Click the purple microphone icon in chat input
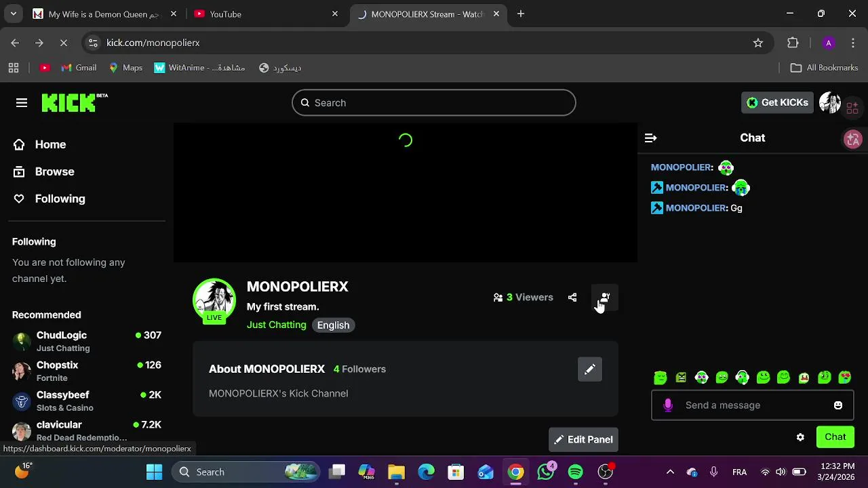Image resolution: width=868 pixels, height=488 pixels. point(668,405)
